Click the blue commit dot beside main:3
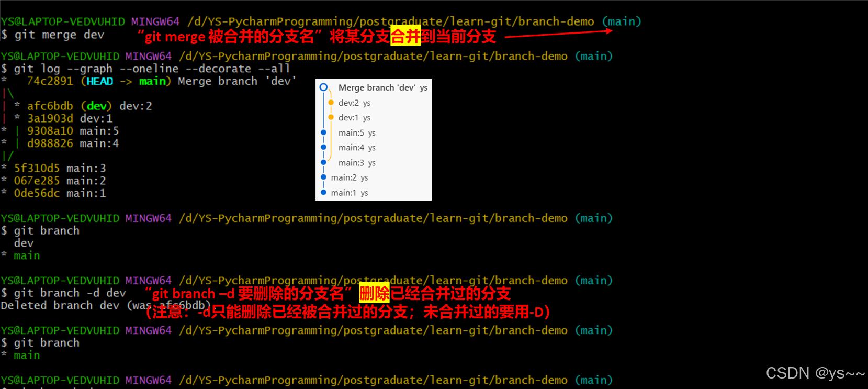This screenshot has width=868, height=389. 323,162
